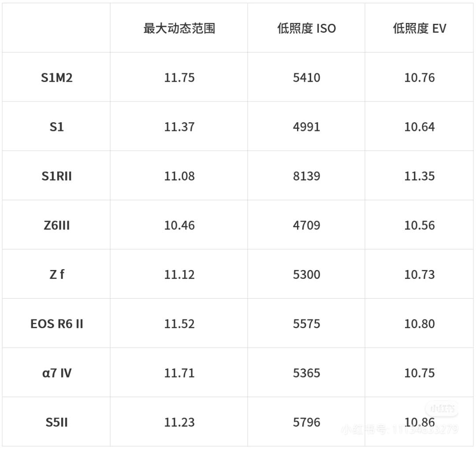Click the α7 IV row label
The width and height of the screenshot is (476, 450).
tap(56, 373)
